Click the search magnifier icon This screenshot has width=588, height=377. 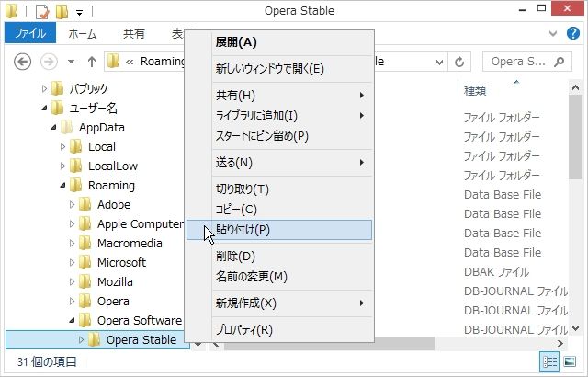(x=560, y=62)
